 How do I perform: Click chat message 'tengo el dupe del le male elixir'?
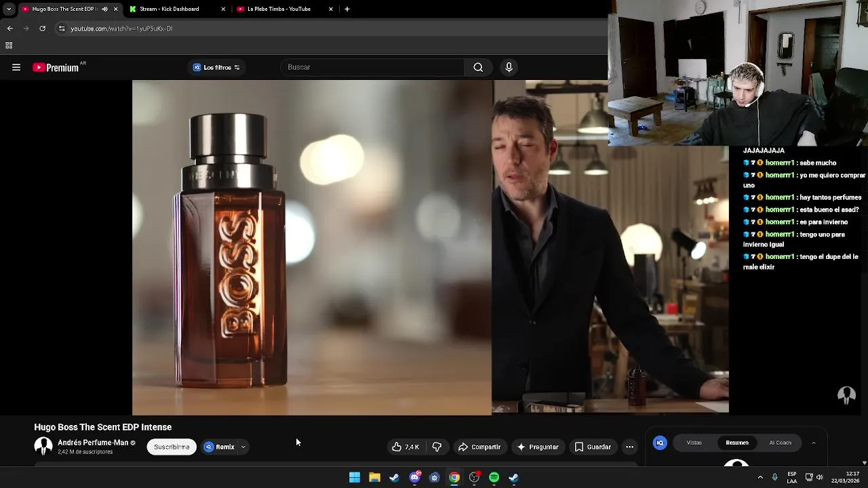point(801,262)
